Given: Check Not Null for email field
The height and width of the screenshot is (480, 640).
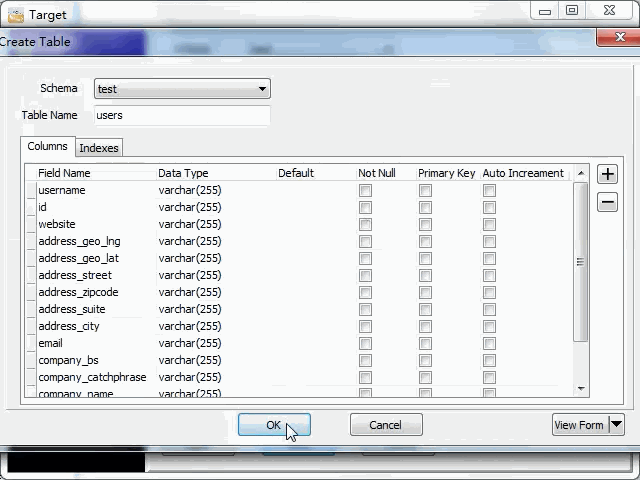Looking at the screenshot, I should pos(365,343).
